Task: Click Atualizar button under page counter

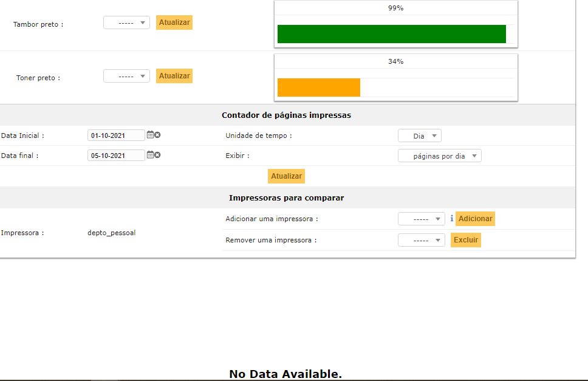Action: coord(287,176)
